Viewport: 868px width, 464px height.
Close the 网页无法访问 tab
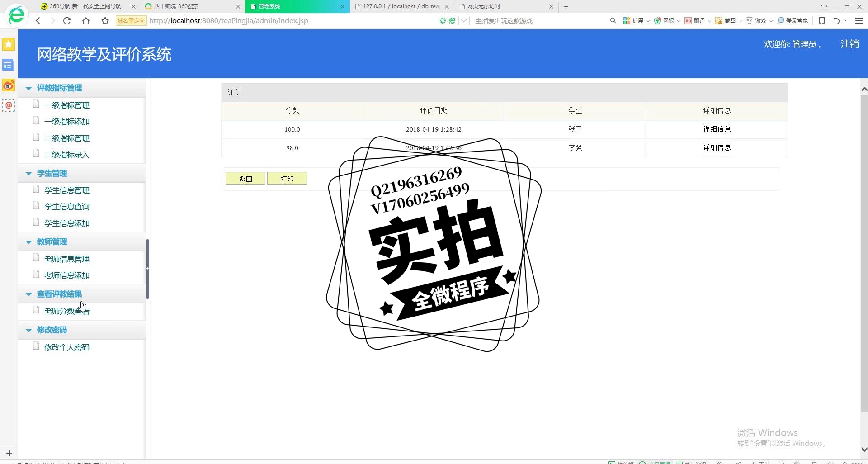tap(551, 6)
